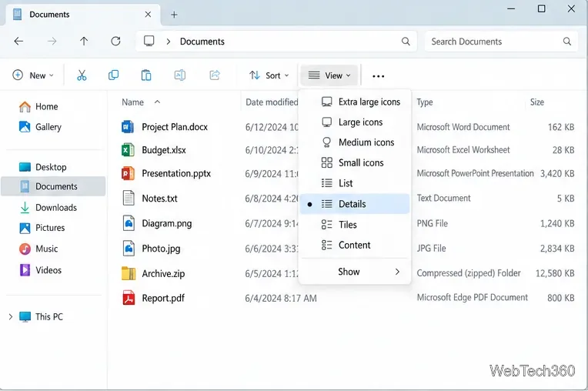Click the PowerPoint icon of Presentation.pptx

[x=128, y=174]
